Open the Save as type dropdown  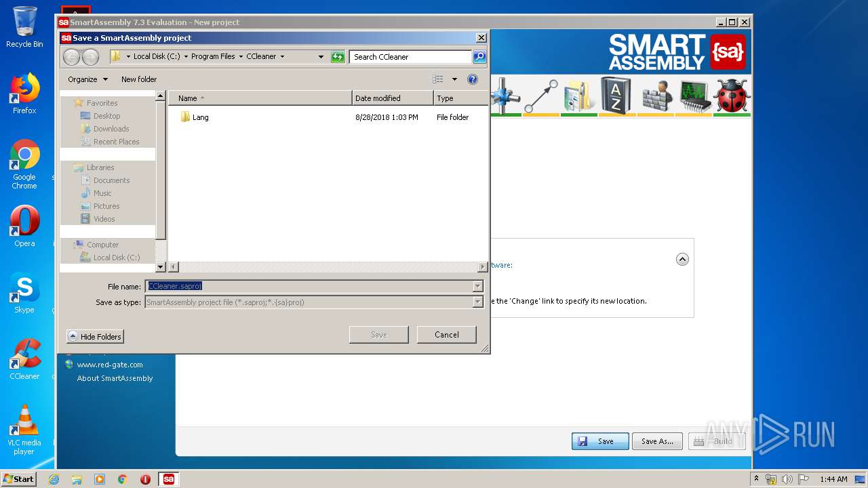477,302
